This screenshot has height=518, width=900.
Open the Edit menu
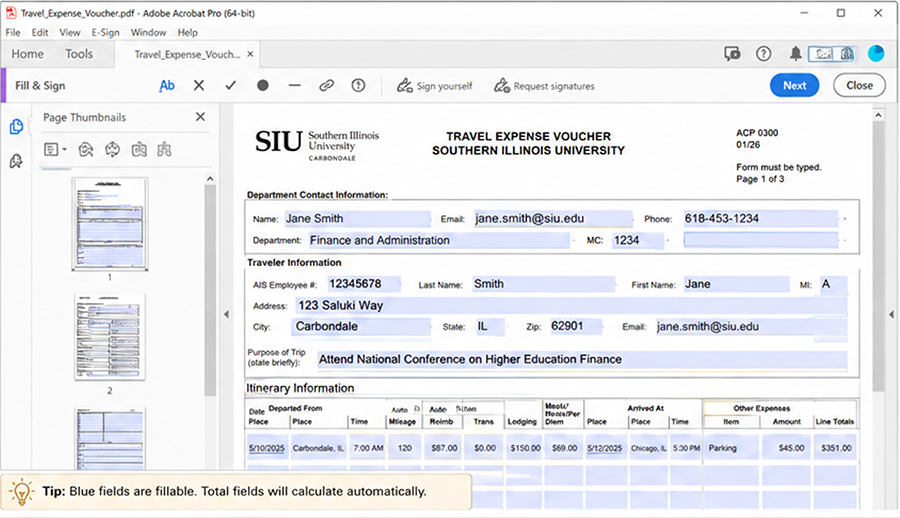40,32
